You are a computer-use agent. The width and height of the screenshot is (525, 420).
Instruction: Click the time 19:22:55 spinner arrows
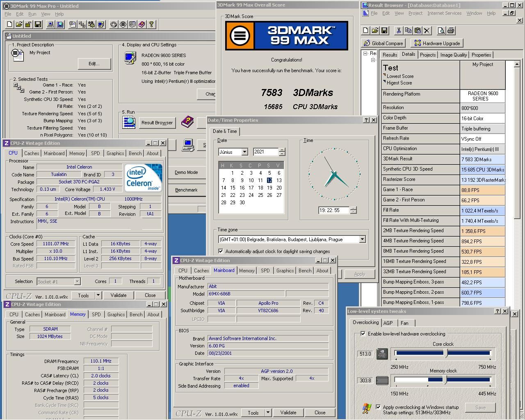pos(353,210)
